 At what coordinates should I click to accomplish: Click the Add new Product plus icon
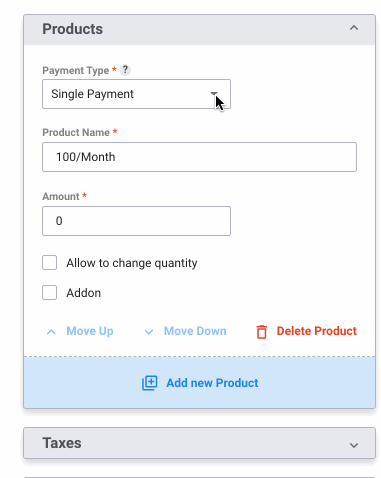click(x=149, y=383)
